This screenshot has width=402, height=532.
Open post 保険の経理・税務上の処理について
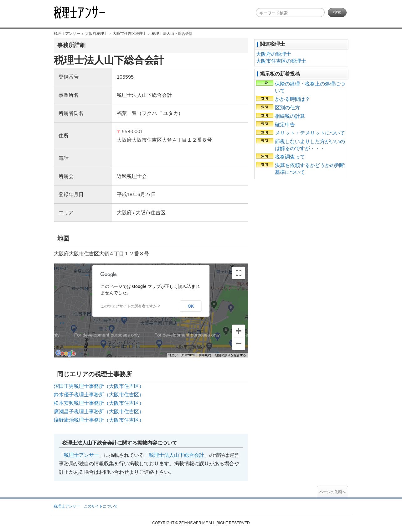310,87
